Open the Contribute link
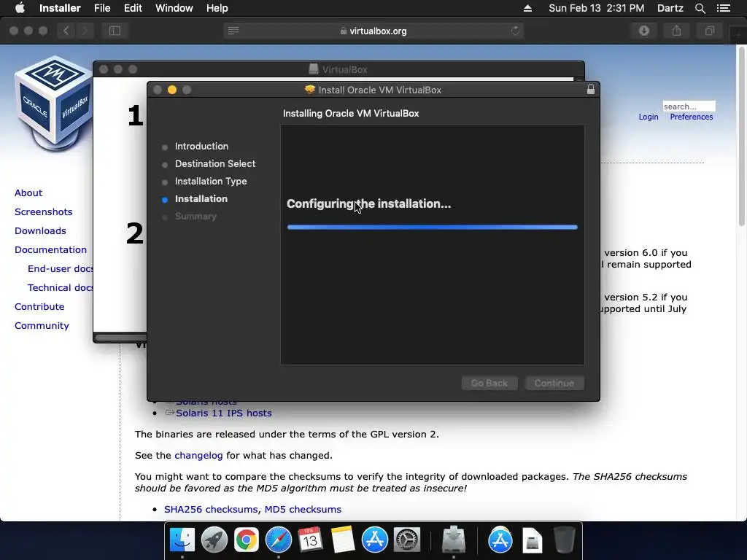Viewport: 747px width, 560px height. tap(39, 307)
